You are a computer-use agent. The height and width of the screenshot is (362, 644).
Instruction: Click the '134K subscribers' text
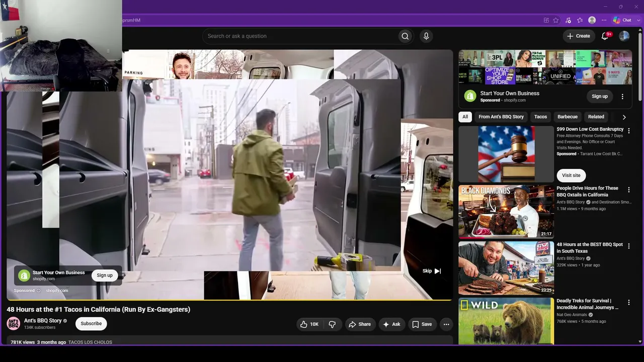click(40, 328)
